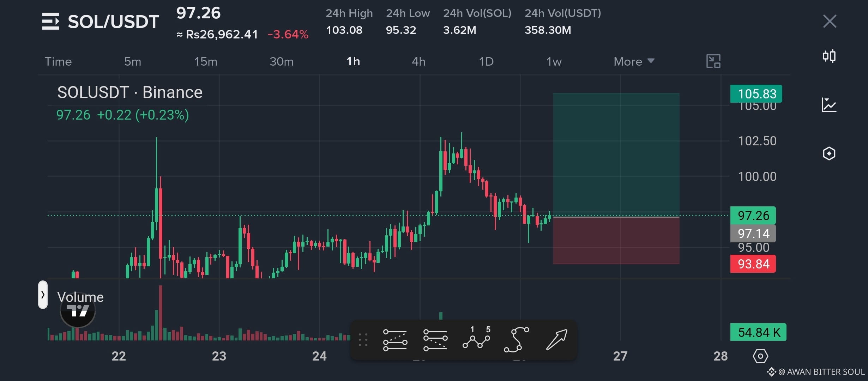Select the 1w timeframe
Screen dimensions: 868x381
(x=554, y=61)
